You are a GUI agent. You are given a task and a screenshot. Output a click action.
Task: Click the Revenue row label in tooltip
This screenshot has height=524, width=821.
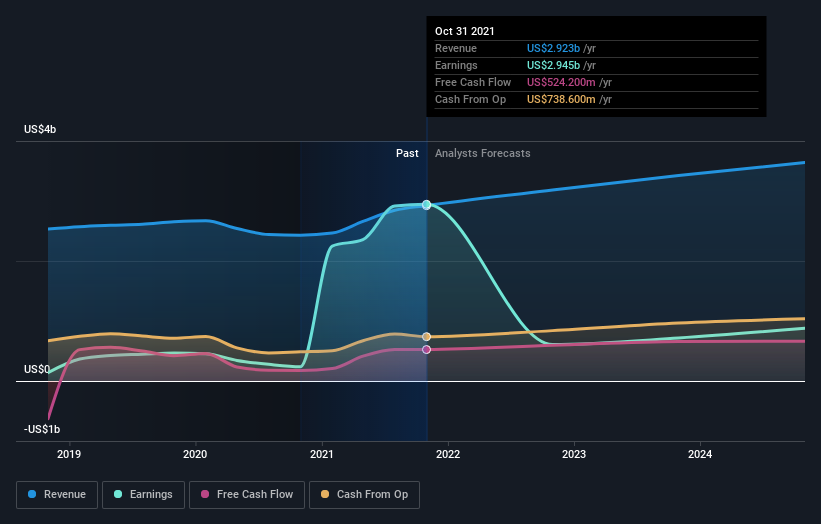[456, 48]
